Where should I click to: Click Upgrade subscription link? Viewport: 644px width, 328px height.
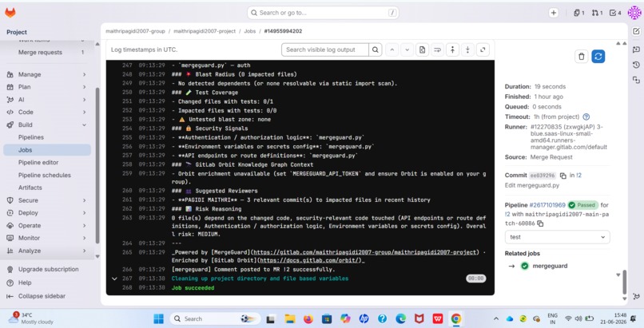click(46, 270)
